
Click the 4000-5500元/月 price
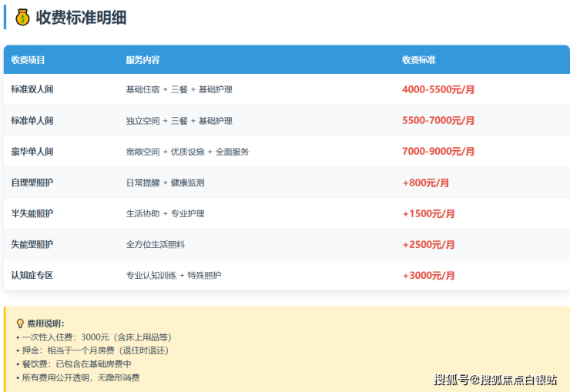(x=438, y=89)
